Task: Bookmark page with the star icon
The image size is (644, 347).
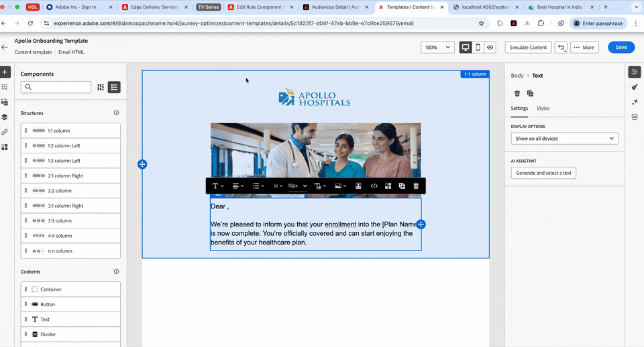Action: point(481,23)
